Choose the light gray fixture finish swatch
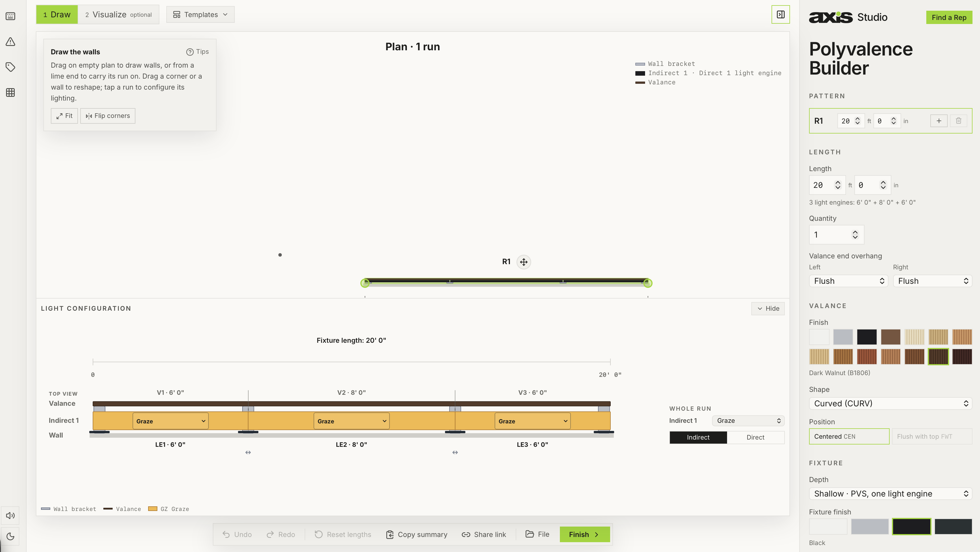Screen dimensions: 980x552 tap(870, 527)
